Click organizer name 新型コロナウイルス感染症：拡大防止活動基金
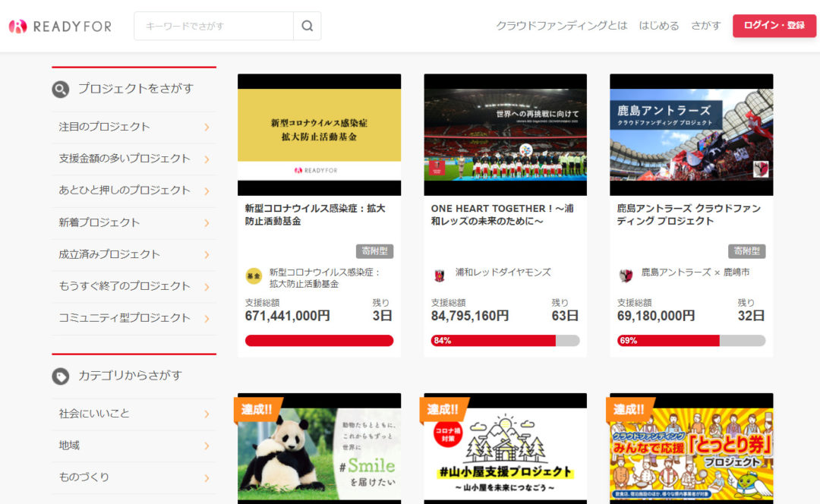Image resolution: width=820 pixels, height=504 pixels. click(325, 278)
